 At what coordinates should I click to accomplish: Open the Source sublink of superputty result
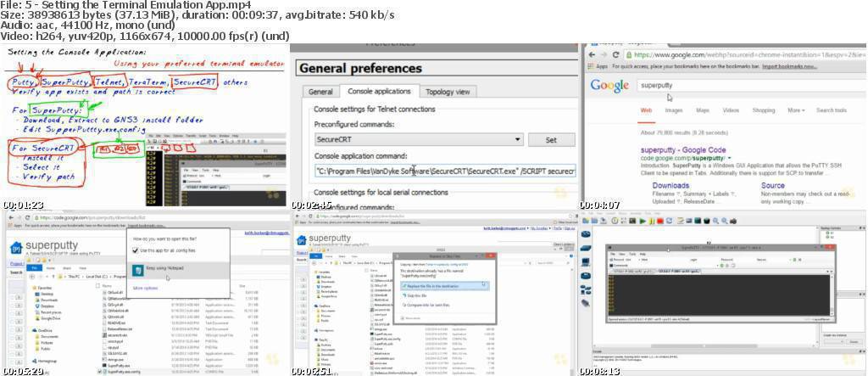[x=772, y=185]
